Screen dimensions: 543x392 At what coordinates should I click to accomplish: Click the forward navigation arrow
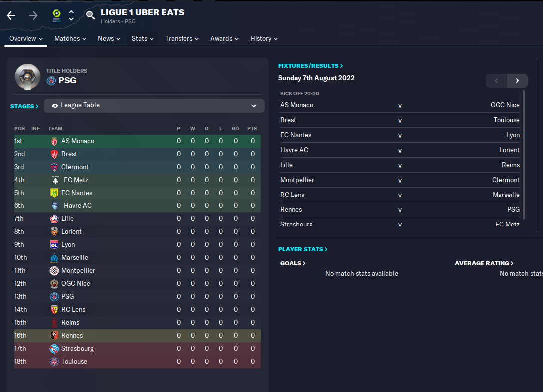tap(33, 15)
